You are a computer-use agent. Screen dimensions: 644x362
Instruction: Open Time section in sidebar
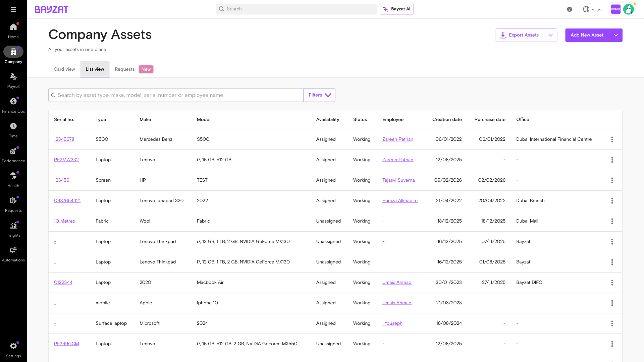pos(13,130)
